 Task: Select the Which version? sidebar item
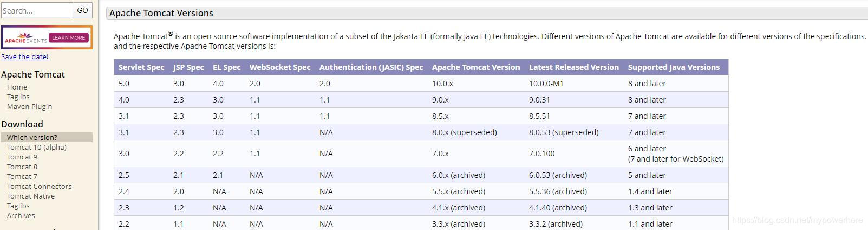point(47,137)
